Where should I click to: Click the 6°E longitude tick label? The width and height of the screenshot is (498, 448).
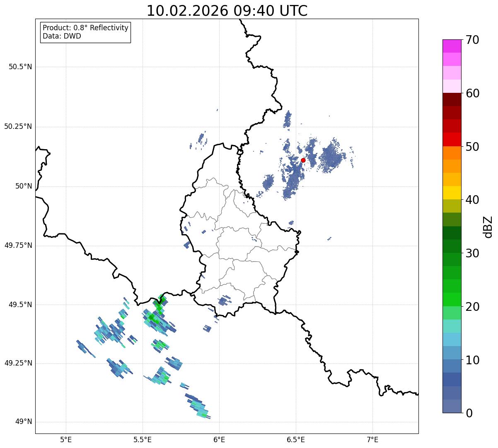pos(219,439)
